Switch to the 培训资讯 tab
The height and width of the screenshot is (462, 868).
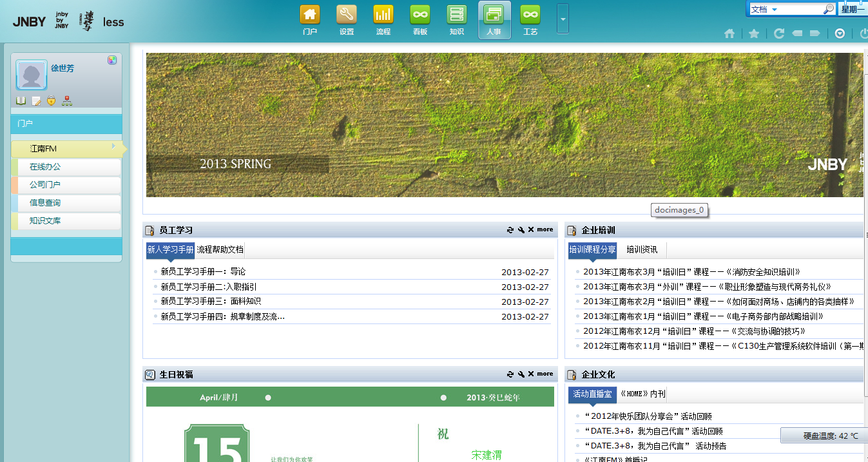pyautogui.click(x=642, y=250)
